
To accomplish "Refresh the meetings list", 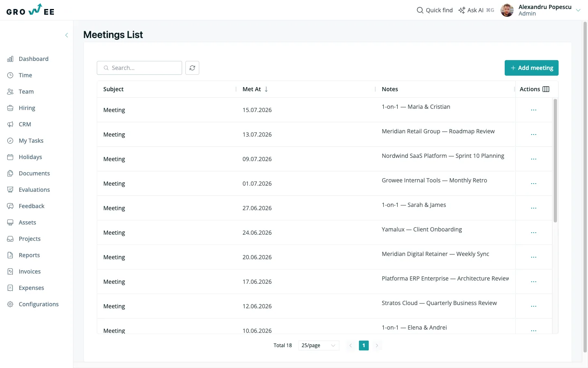I will coord(192,68).
